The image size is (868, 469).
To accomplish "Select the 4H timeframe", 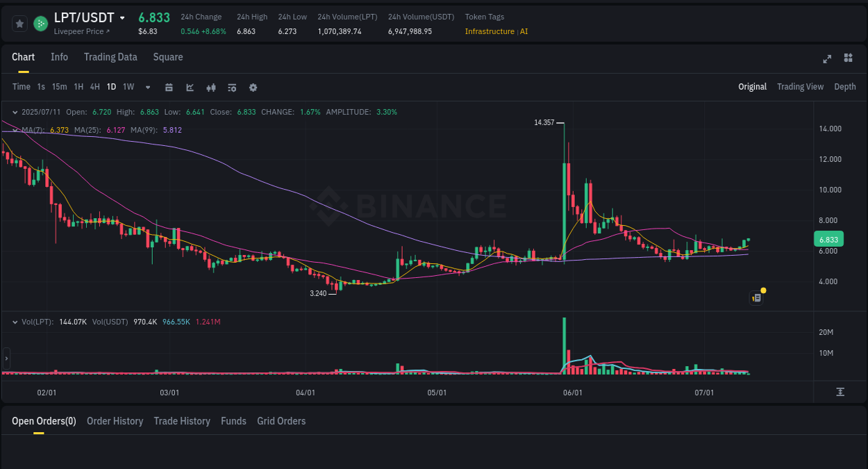I will [x=94, y=87].
